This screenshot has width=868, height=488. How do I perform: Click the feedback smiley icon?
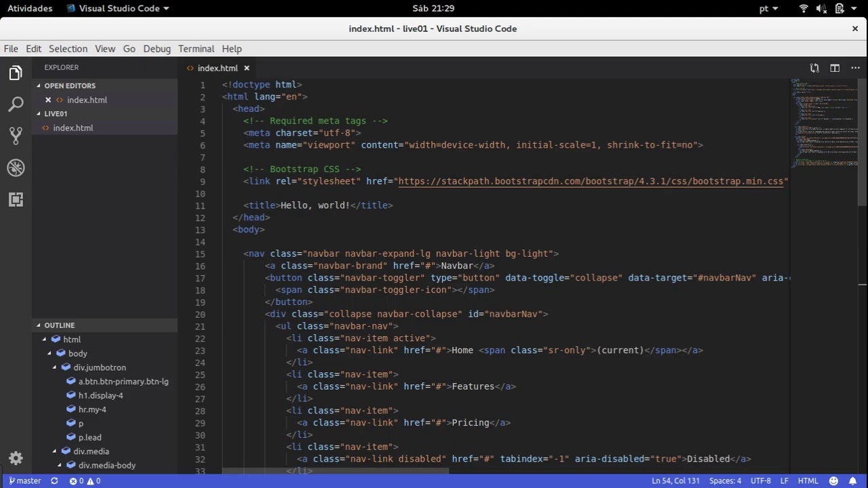coord(834,481)
